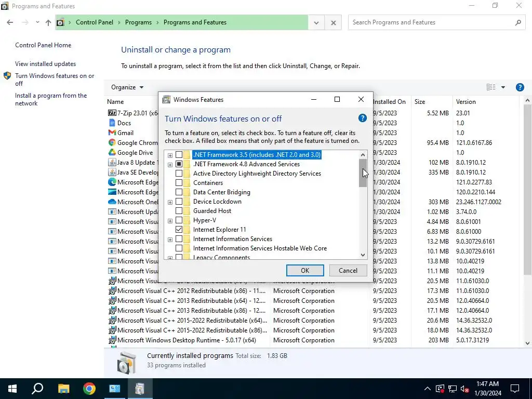Click the address bar clear X button
The width and height of the screenshot is (532, 399).
point(333,22)
